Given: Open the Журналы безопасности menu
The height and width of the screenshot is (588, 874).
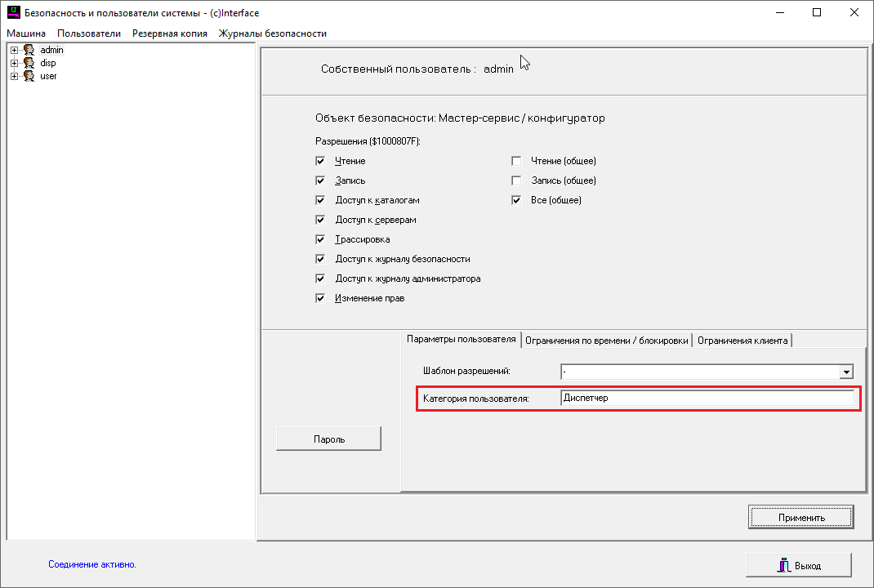Looking at the screenshot, I should click(272, 33).
